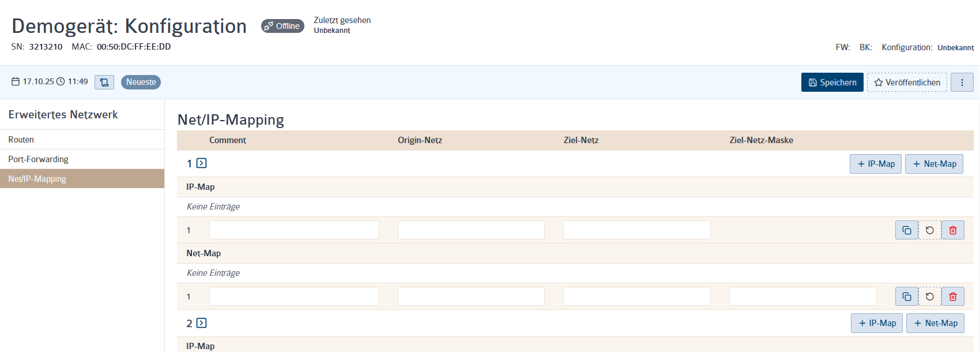Screen dimensions: 980x352
Task: Click the copy icon in Net-Map row
Action: pos(907,297)
